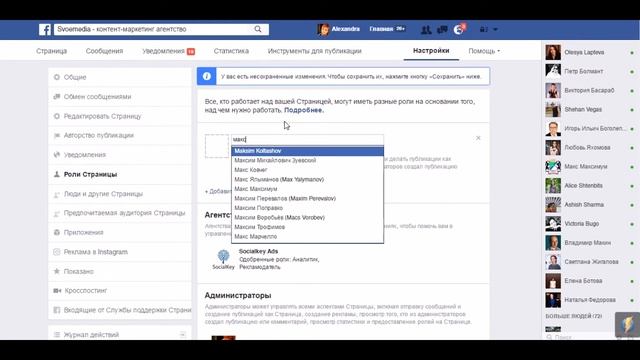Open Главная home link
This screenshot has width=640, height=360.
(381, 29)
